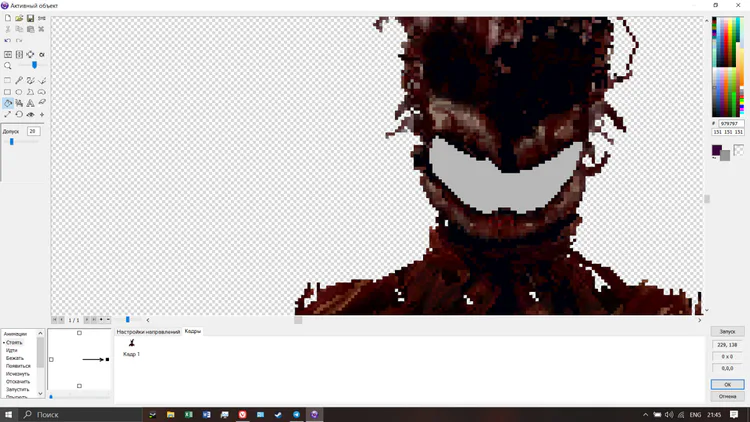Select the dark purple foreground color swatch

[x=716, y=150]
